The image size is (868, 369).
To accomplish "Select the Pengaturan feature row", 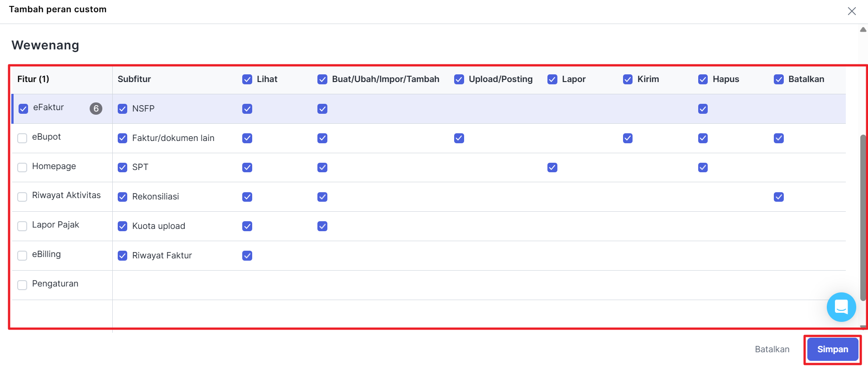I will [x=55, y=284].
